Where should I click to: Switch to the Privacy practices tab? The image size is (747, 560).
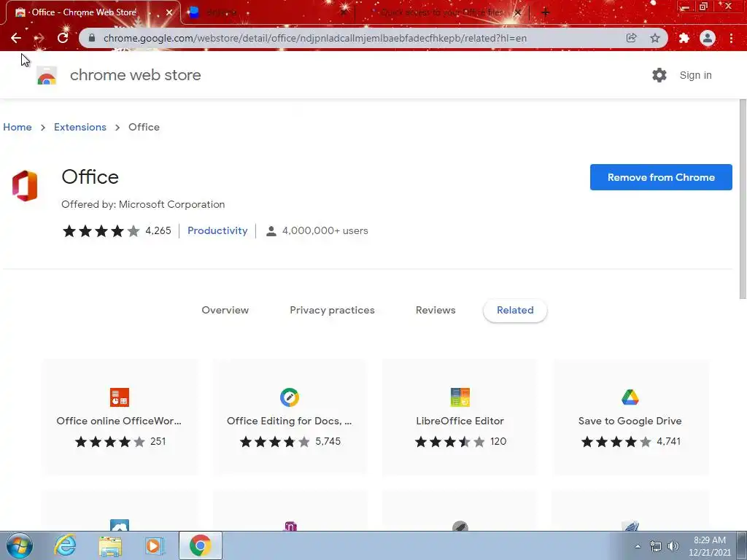click(x=332, y=310)
